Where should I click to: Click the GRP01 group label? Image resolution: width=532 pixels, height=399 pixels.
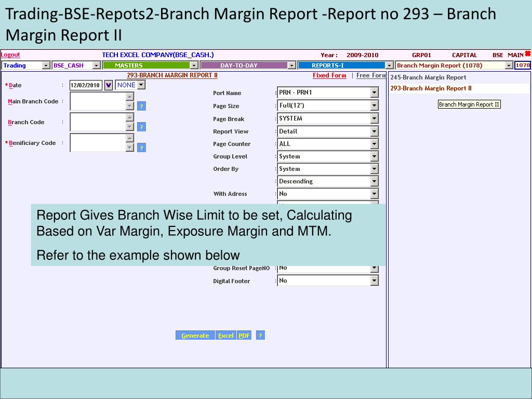pyautogui.click(x=421, y=55)
